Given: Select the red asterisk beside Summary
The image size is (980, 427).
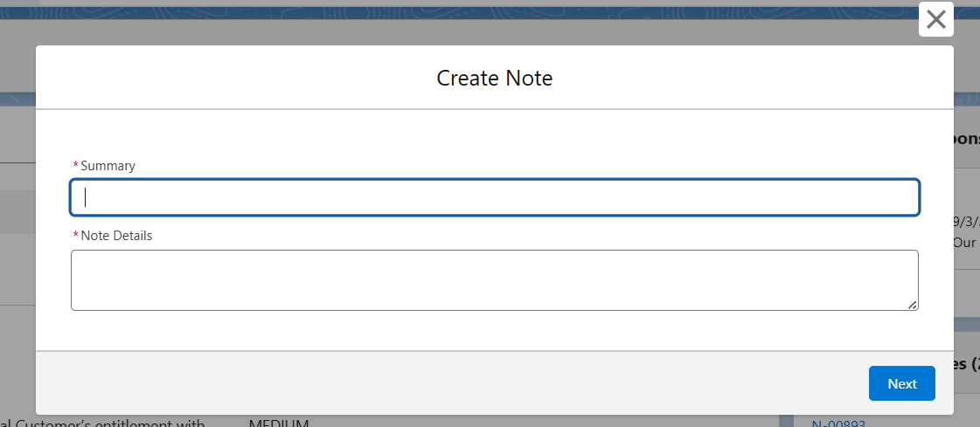Looking at the screenshot, I should pyautogui.click(x=75, y=165).
